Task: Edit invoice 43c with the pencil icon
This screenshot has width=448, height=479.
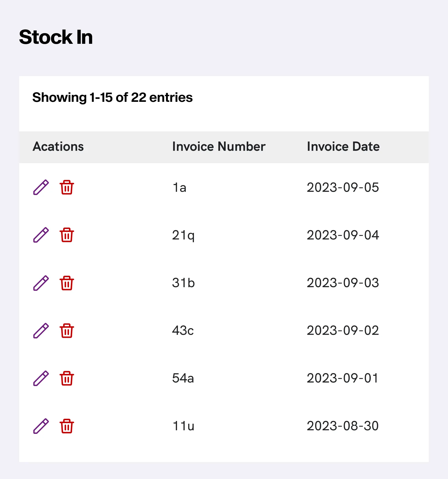Action: point(41,331)
